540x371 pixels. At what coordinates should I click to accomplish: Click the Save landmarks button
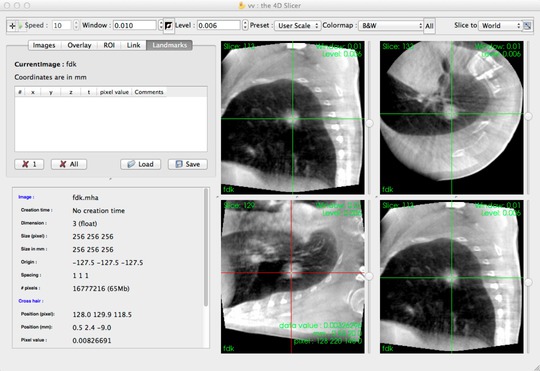188,164
